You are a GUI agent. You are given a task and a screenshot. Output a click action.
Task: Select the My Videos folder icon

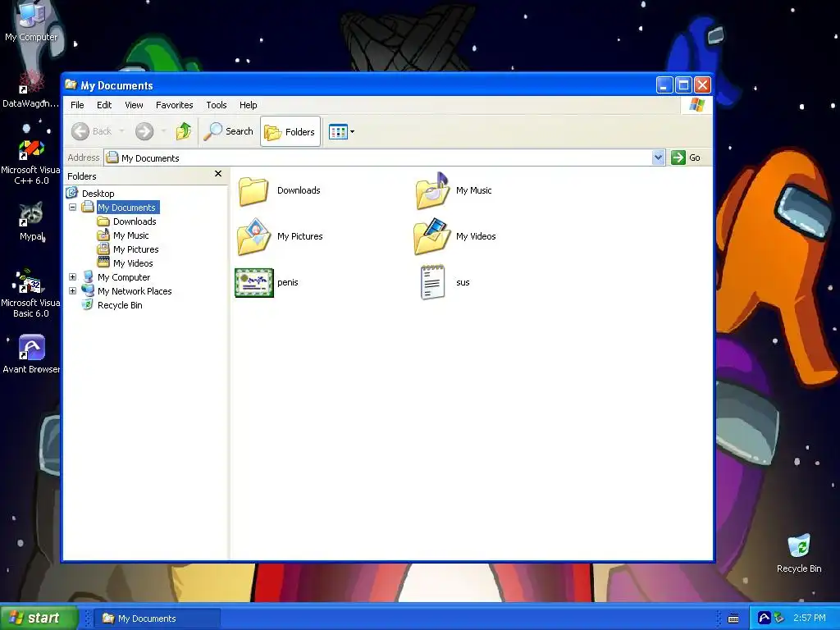[431, 236]
